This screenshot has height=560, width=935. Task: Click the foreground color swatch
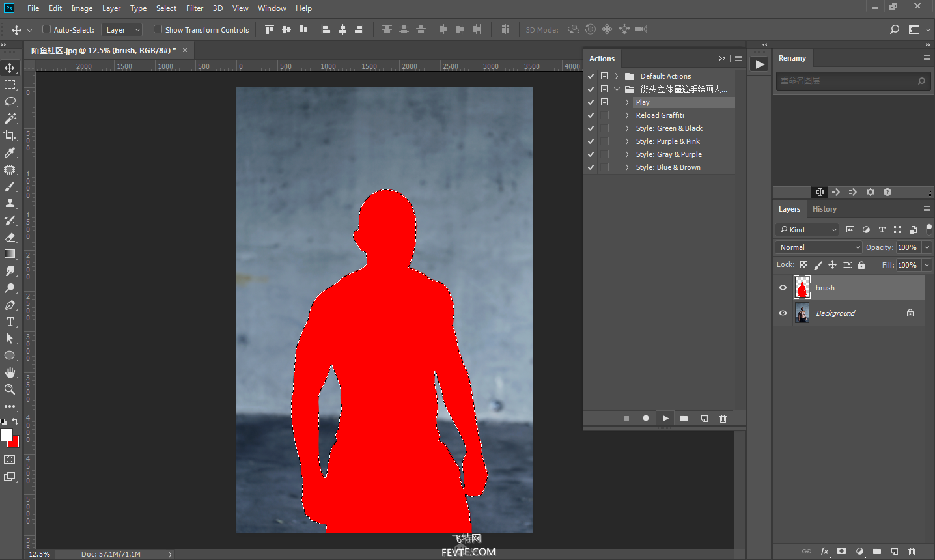click(6, 434)
